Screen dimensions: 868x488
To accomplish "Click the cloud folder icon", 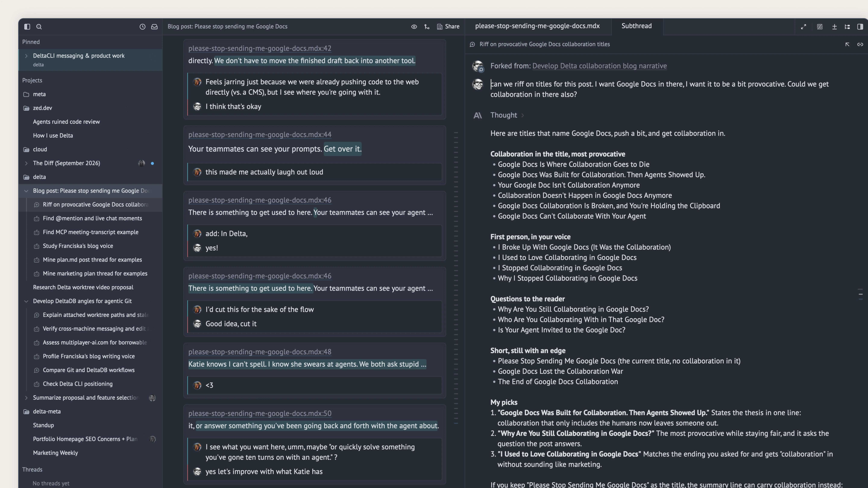I will pyautogui.click(x=26, y=150).
